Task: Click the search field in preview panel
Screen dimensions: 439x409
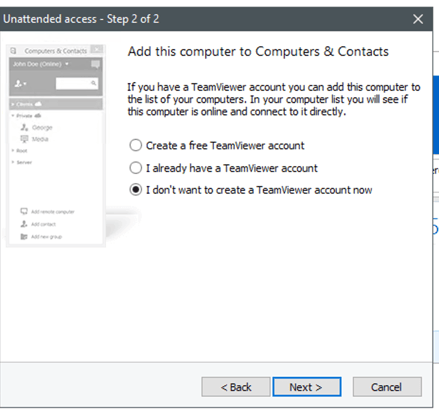Action: click(x=77, y=83)
